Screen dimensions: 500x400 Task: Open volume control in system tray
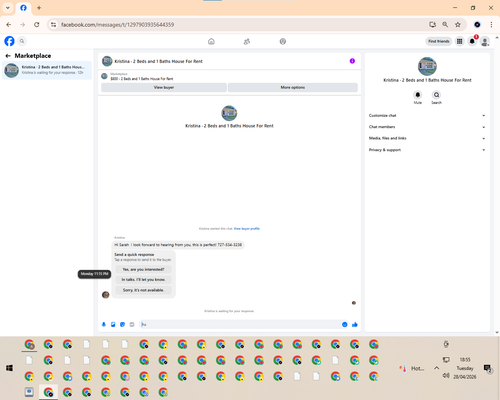(x=446, y=376)
